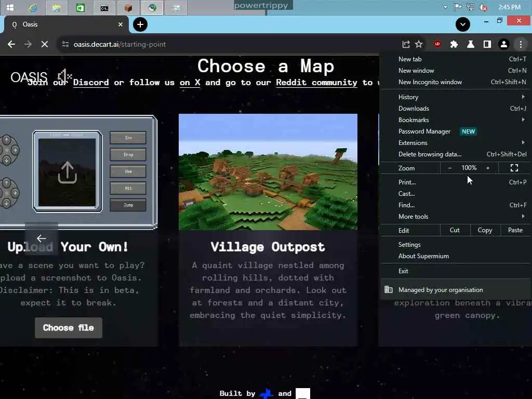
Task: Open browser Settings
Action: [x=456, y=245]
